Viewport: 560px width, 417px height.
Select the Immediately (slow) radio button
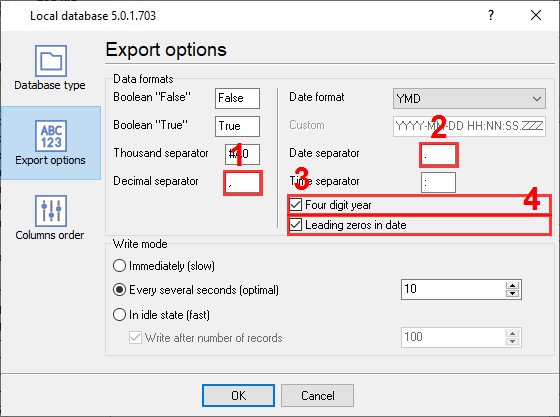[119, 266]
